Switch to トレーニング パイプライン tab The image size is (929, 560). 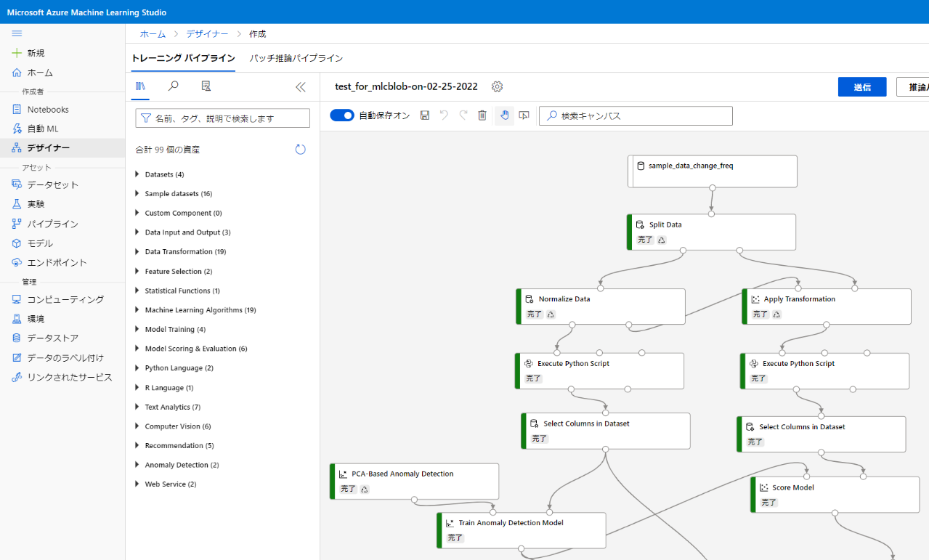tap(183, 58)
